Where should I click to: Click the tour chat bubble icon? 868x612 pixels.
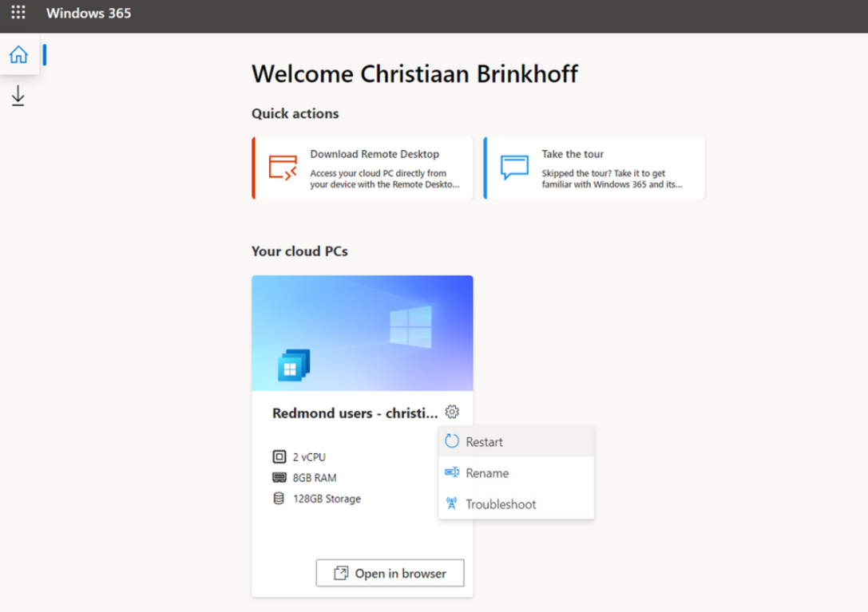(514, 168)
